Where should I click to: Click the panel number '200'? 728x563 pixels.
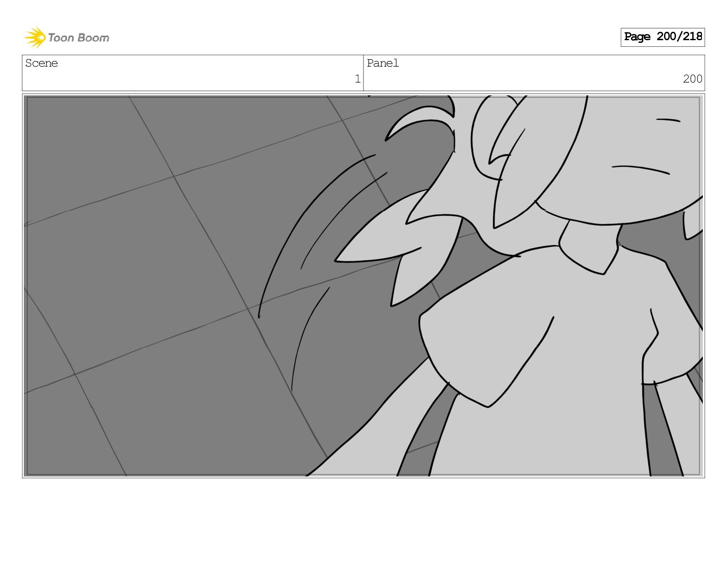[693, 79]
